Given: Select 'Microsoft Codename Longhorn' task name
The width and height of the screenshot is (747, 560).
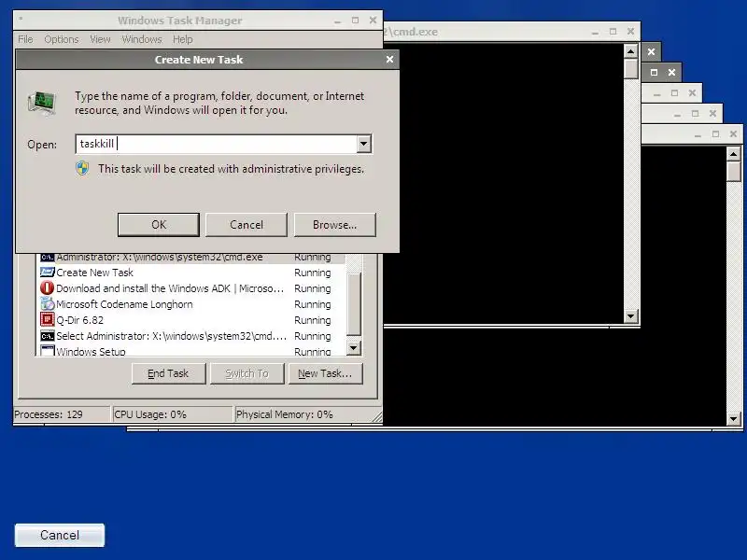Looking at the screenshot, I should click(124, 304).
